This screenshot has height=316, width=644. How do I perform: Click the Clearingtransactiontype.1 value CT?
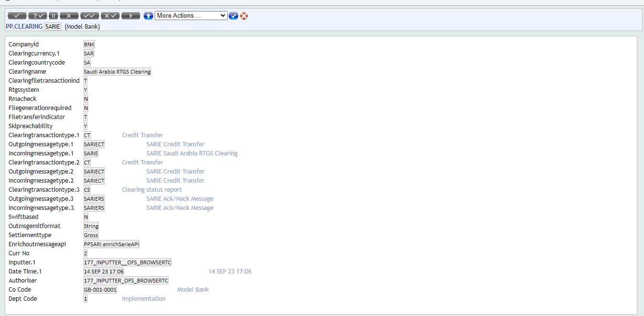tap(87, 135)
